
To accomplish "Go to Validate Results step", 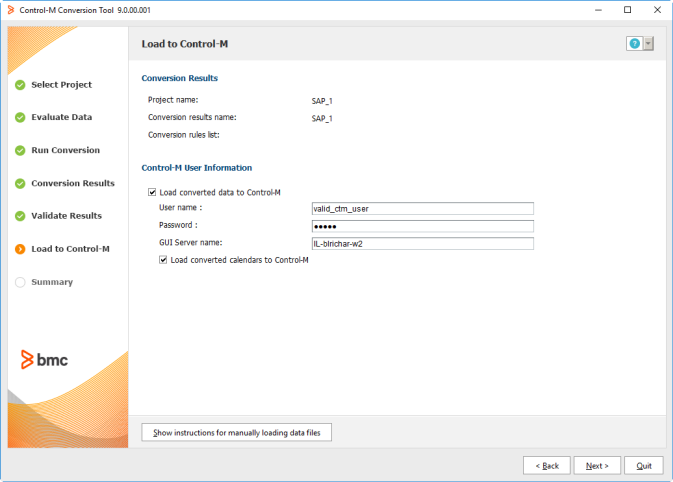I will tap(67, 216).
